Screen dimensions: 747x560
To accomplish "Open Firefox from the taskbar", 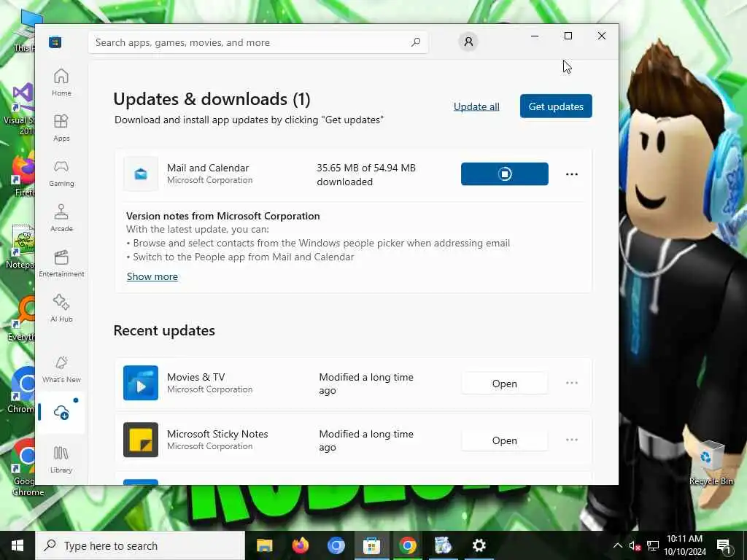I will coord(300,545).
